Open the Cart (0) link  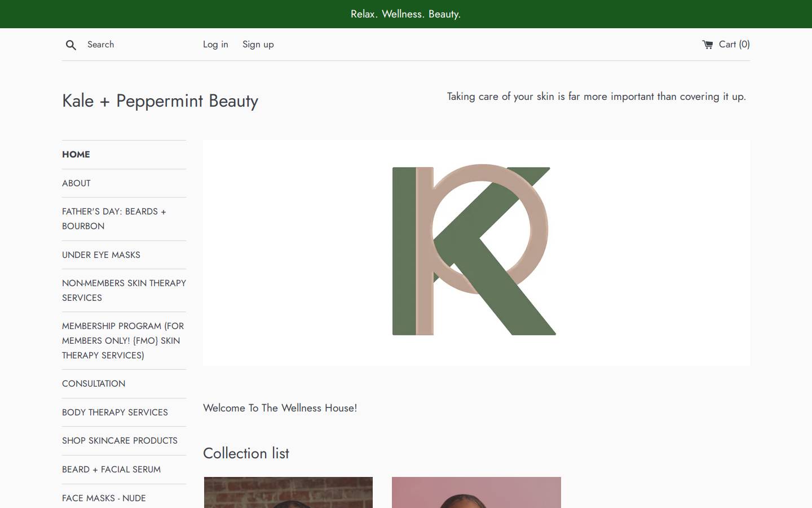726,45
